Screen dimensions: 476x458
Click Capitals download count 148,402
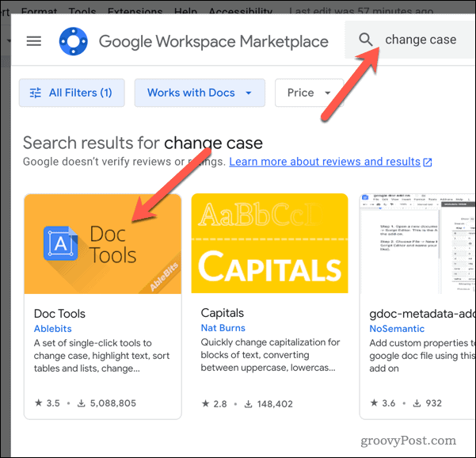[x=268, y=404]
